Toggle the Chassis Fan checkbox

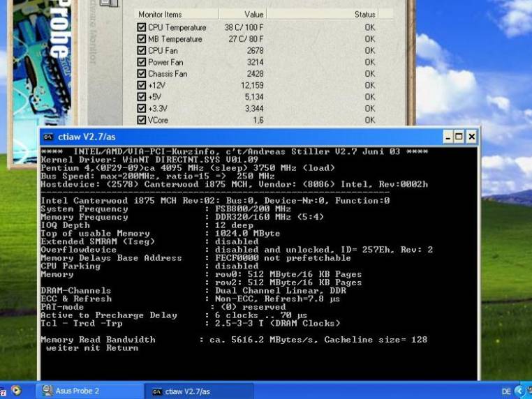[142, 73]
